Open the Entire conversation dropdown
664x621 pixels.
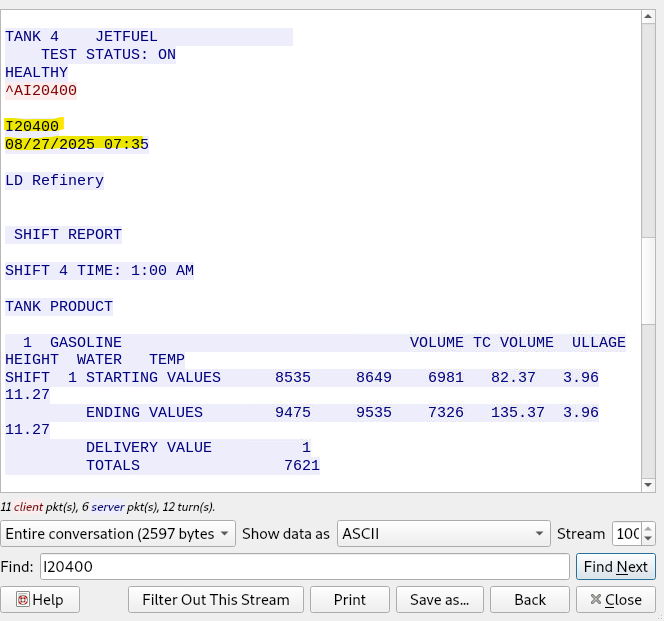tap(119, 534)
